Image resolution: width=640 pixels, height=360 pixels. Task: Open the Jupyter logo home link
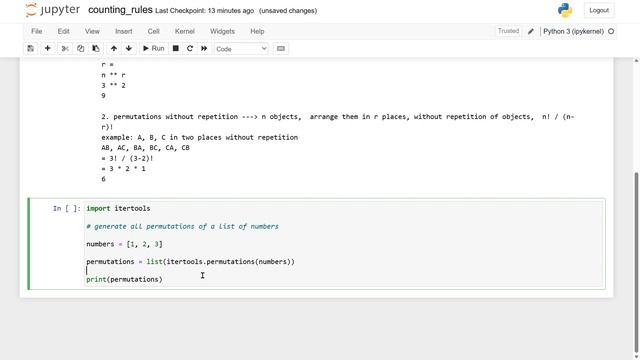pyautogui.click(x=53, y=10)
